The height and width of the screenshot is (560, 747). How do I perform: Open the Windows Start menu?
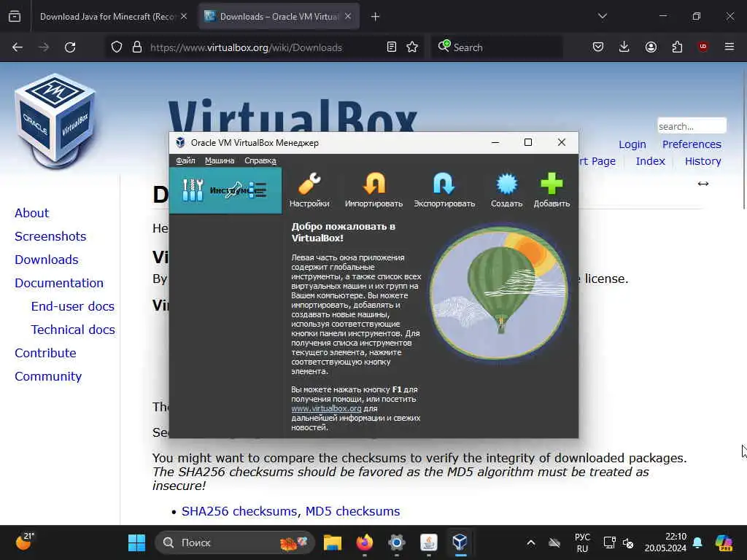[x=136, y=542]
